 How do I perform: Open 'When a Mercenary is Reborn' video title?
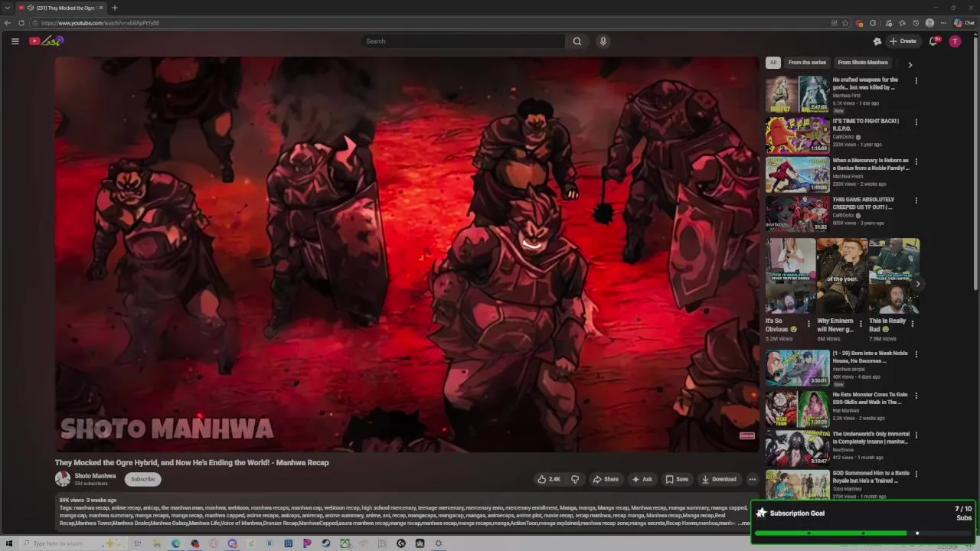[x=871, y=165]
